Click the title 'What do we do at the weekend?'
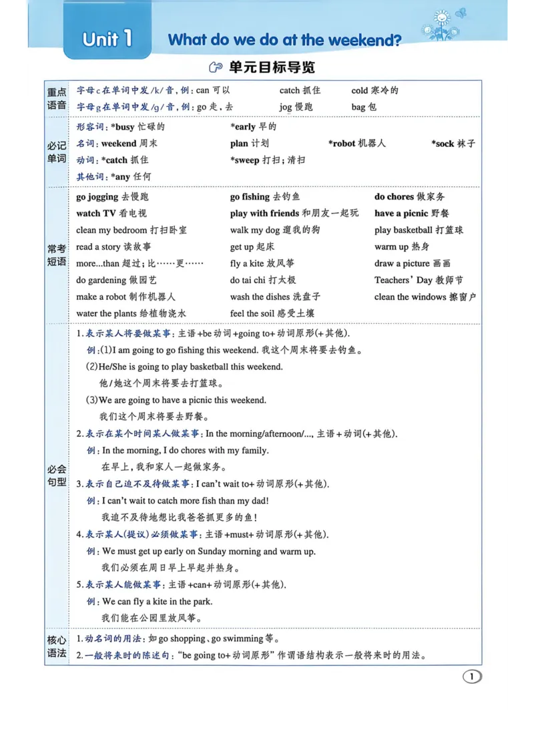The height and width of the screenshot is (756, 534). 284,39
